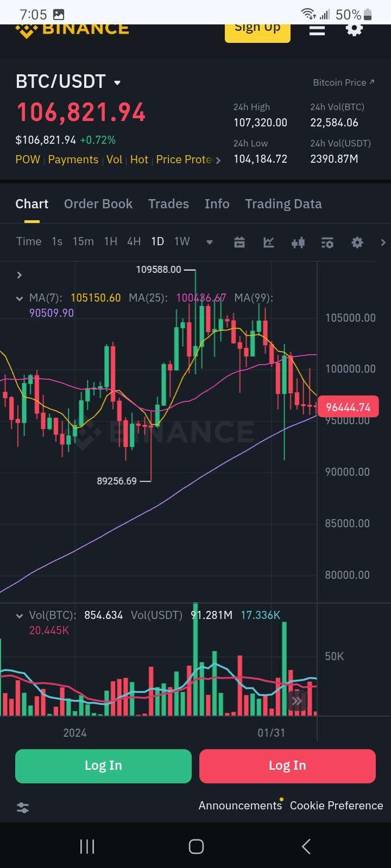Change the candlestick chart type icon
The height and width of the screenshot is (868, 391).
pos(298,242)
